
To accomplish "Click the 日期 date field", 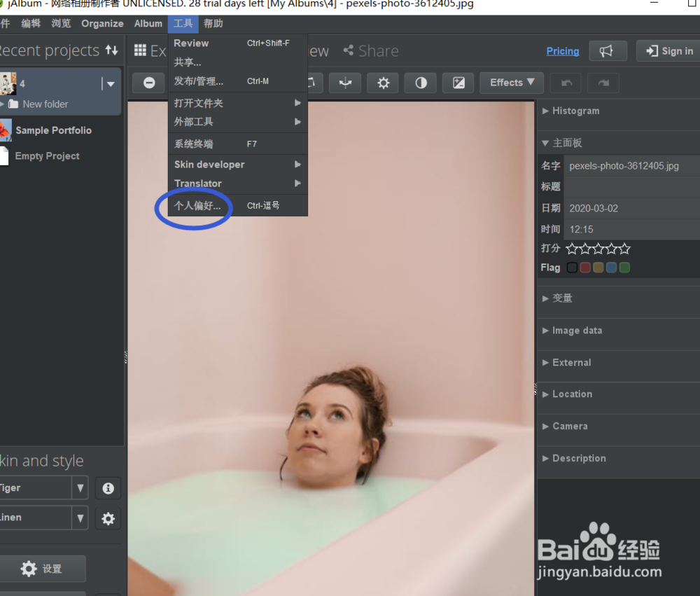I will tap(632, 208).
